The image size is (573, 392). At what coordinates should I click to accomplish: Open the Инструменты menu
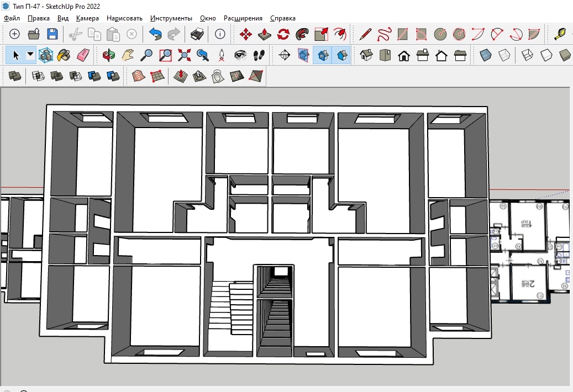point(171,18)
